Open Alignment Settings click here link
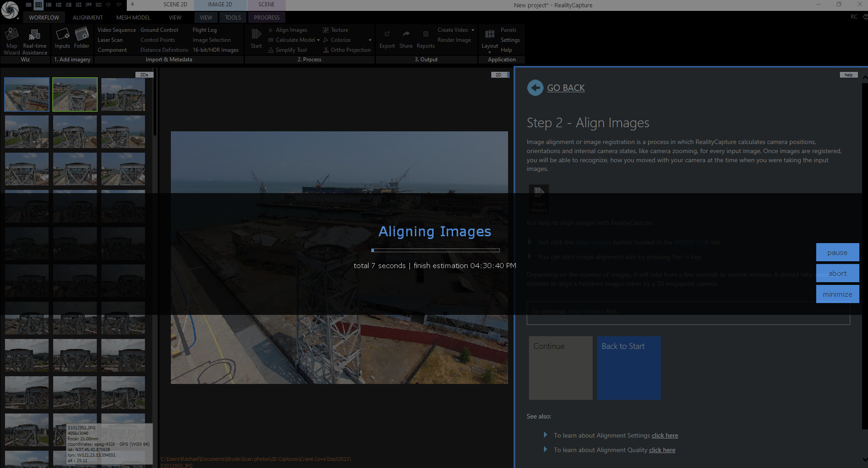The width and height of the screenshot is (868, 468). pyautogui.click(x=665, y=435)
